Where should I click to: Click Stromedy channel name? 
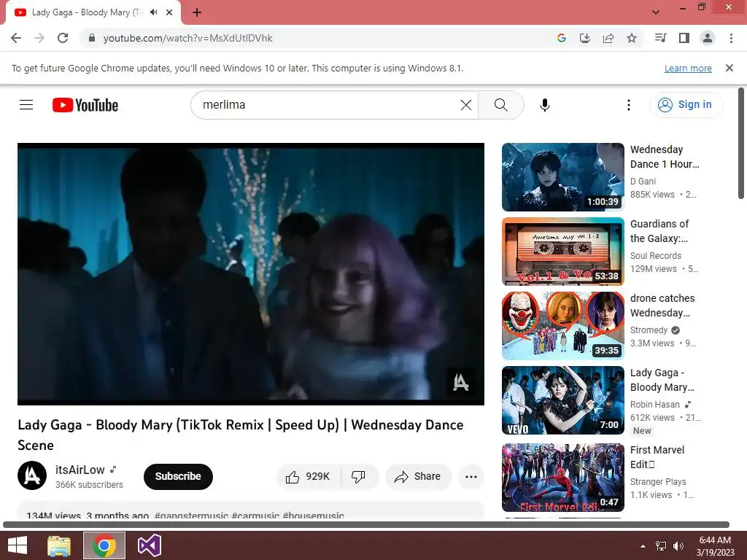pyautogui.click(x=649, y=330)
